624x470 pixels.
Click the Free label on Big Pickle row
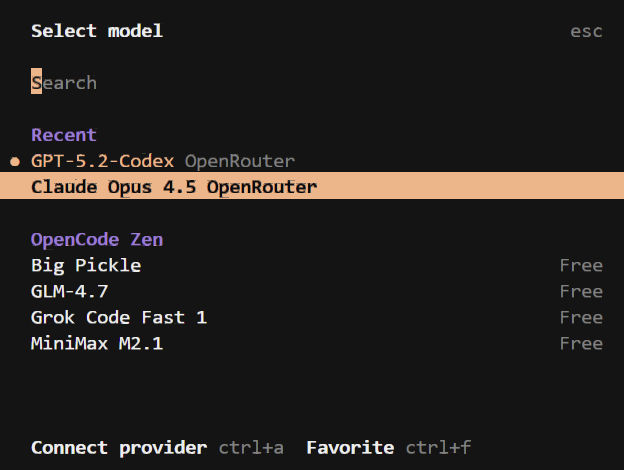click(581, 265)
